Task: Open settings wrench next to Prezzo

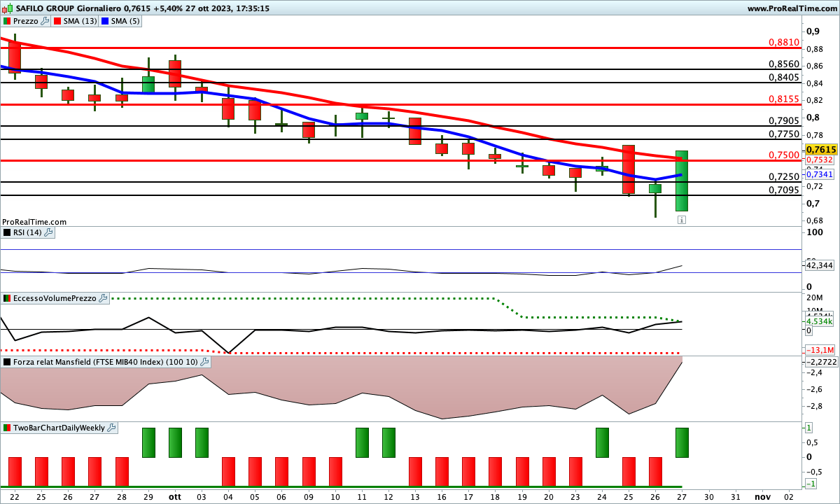Action: (x=45, y=21)
